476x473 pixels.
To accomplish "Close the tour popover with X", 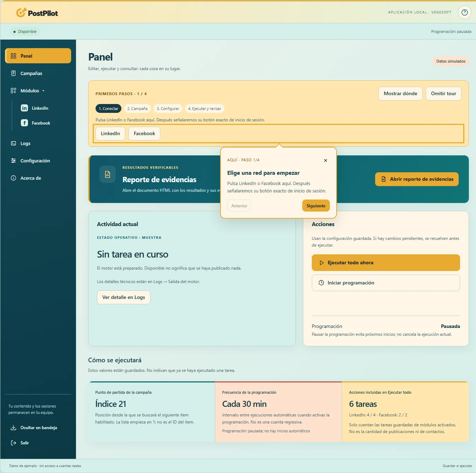I will click(326, 160).
